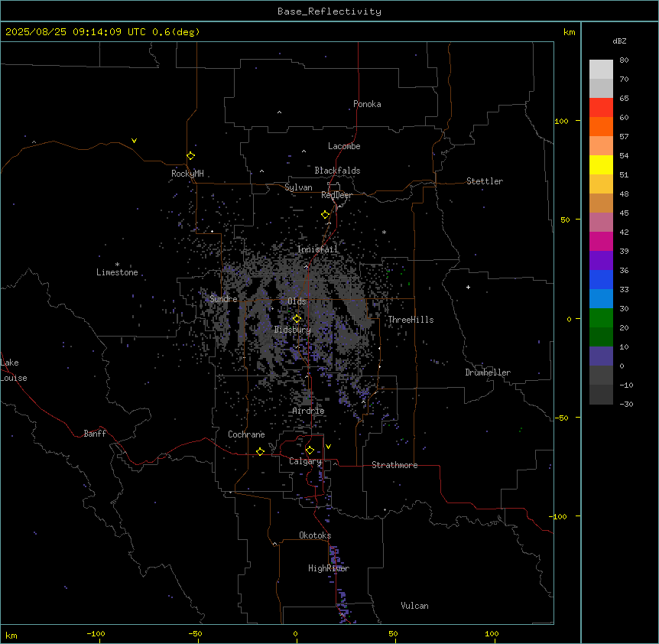Image resolution: width=659 pixels, height=644 pixels.
Task: Click the yellow diamond marker above Calgary label
Action: (x=310, y=450)
